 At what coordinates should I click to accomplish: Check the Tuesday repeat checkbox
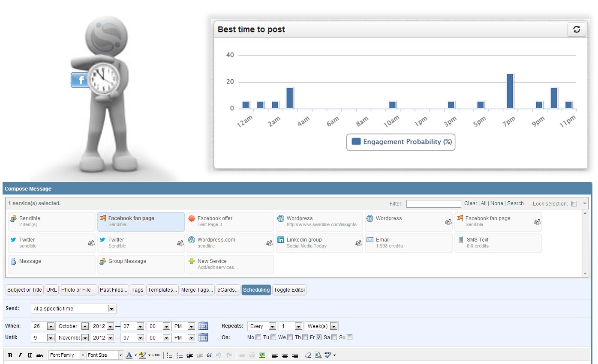[x=273, y=337]
